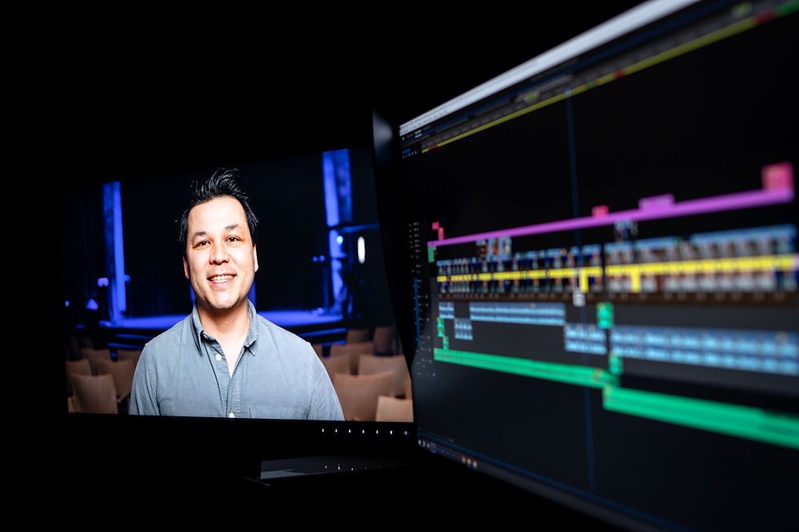Select the small bright green clip beside the playhead
The height and width of the screenshot is (532, 799).
click(605, 315)
